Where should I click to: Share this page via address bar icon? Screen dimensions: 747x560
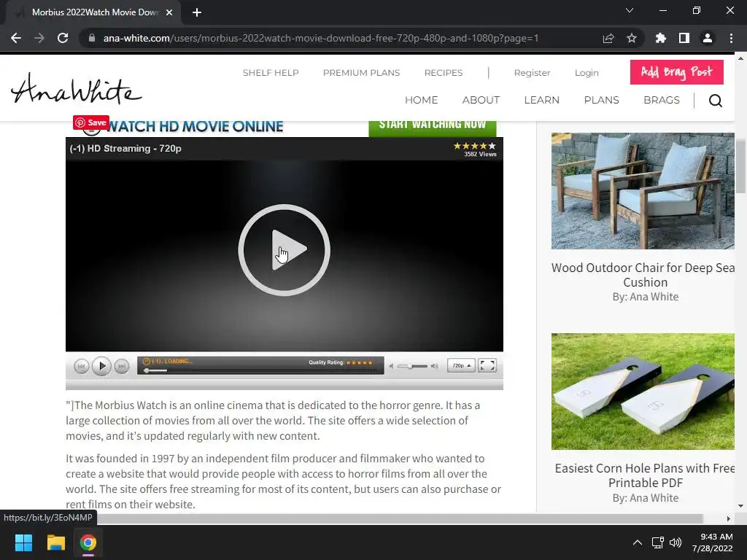coord(608,38)
